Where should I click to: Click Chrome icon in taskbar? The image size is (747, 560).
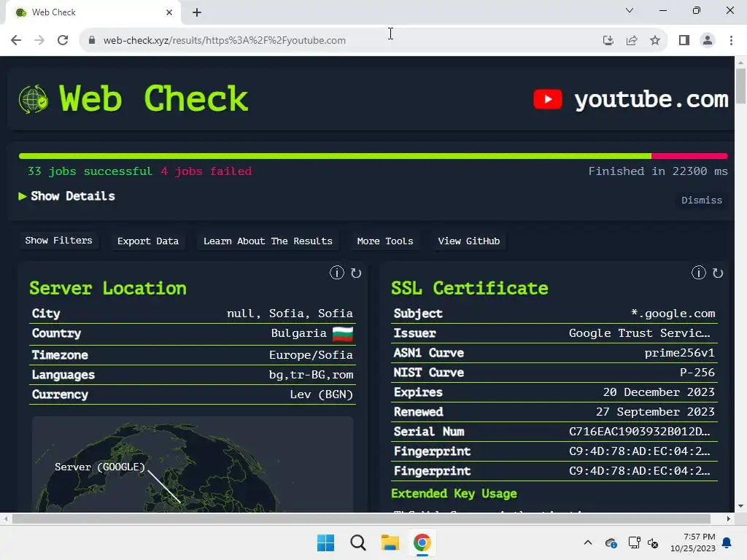(422, 542)
